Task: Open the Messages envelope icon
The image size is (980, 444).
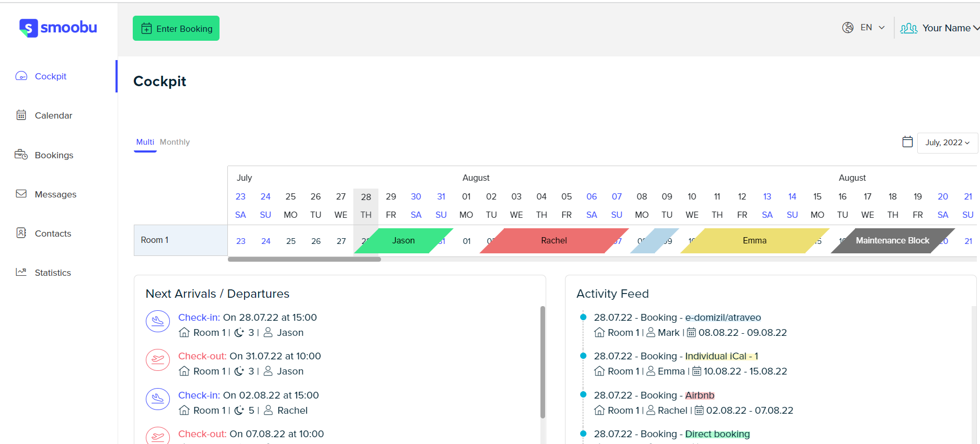Action: pos(21,194)
